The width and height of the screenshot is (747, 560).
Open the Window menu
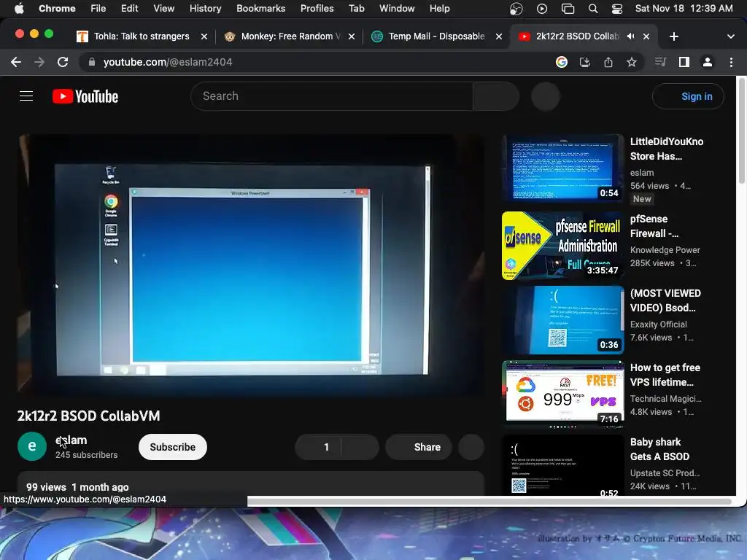[397, 8]
